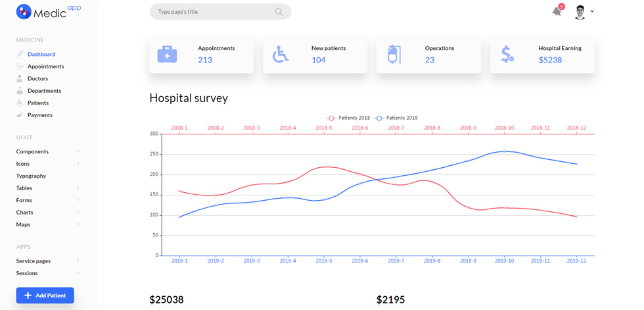Open the Typography page link
The width and height of the screenshot is (644, 310).
(x=32, y=176)
